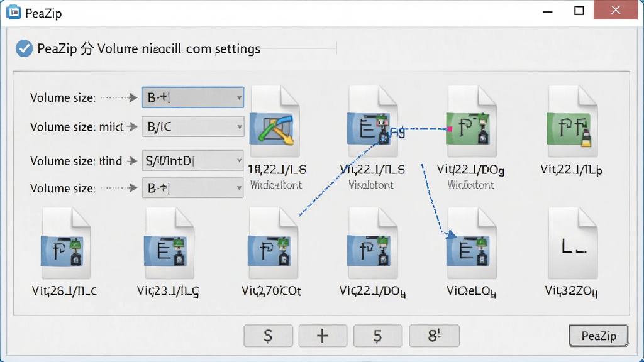The width and height of the screenshot is (644, 362).
Task: Click the plus button in the bottom bar
Action: pos(323,336)
